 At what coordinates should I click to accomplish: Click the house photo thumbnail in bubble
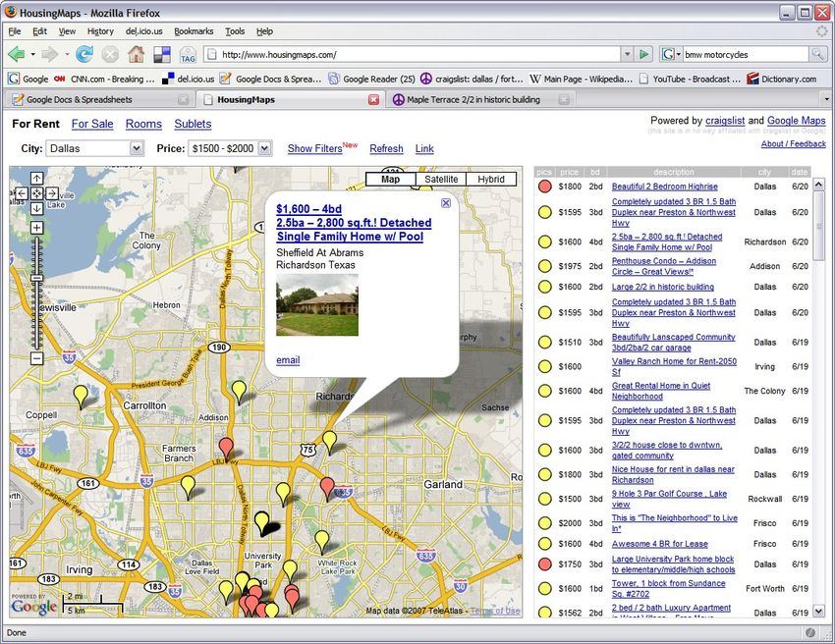pos(317,305)
